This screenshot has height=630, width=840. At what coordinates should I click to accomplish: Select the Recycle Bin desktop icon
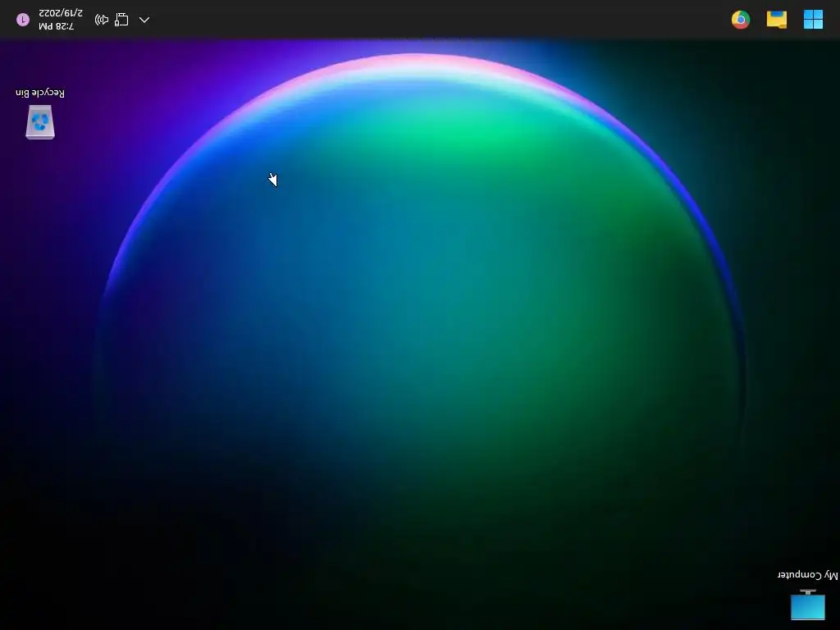tap(40, 122)
